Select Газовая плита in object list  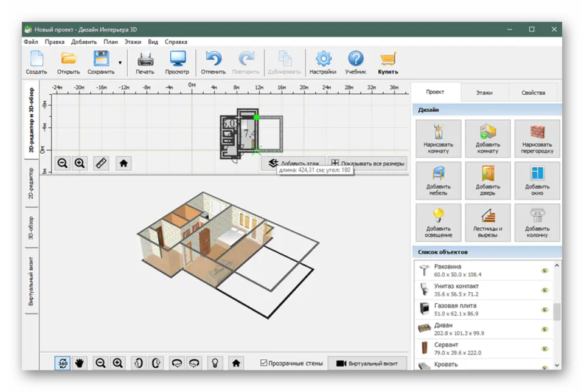point(484,309)
